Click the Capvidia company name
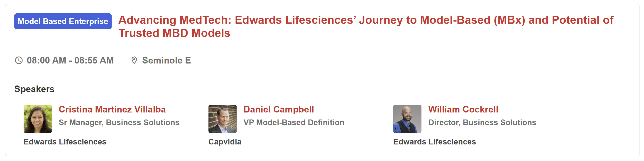This screenshot has width=644, height=161. 225,141
